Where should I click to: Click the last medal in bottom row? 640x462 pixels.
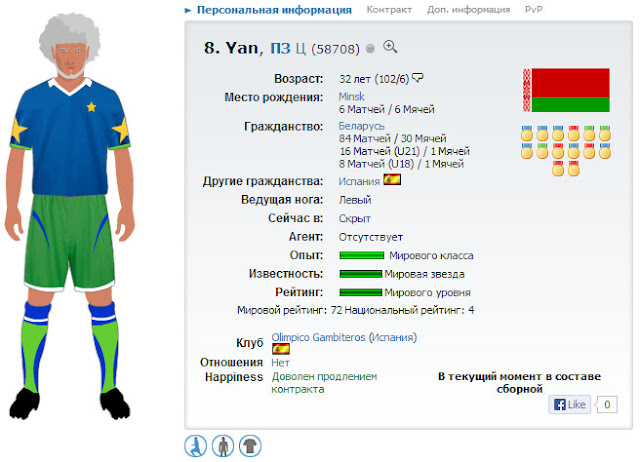[x=573, y=169]
